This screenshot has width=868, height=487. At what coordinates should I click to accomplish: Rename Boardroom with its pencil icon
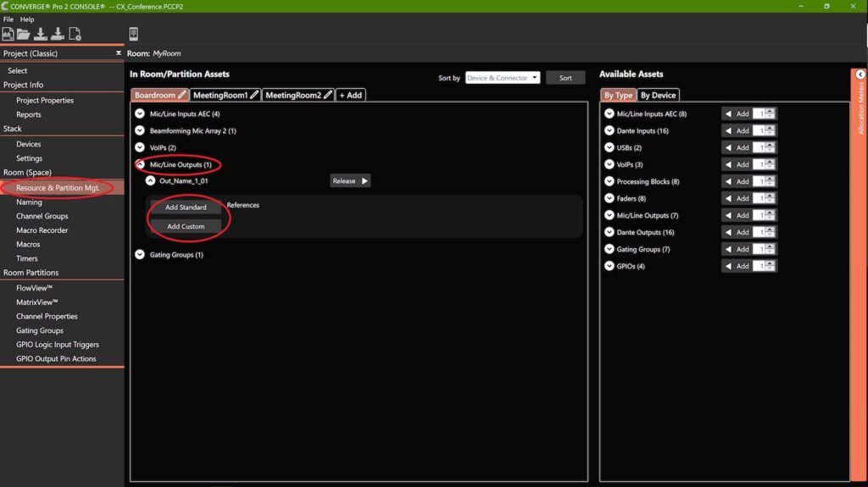pyautogui.click(x=181, y=95)
